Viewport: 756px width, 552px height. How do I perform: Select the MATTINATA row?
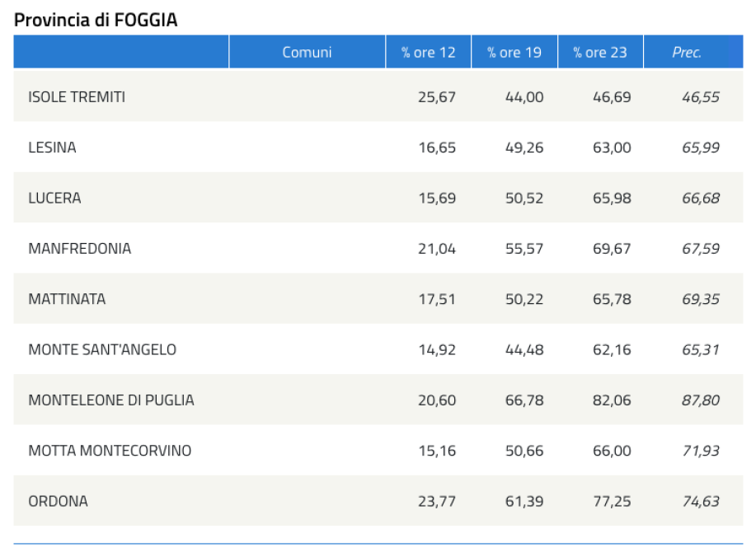pyautogui.click(x=378, y=299)
